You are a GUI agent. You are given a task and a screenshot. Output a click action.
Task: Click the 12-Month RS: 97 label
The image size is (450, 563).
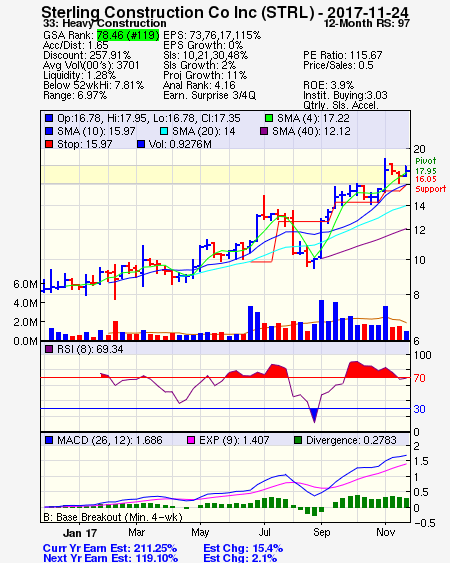[367, 23]
